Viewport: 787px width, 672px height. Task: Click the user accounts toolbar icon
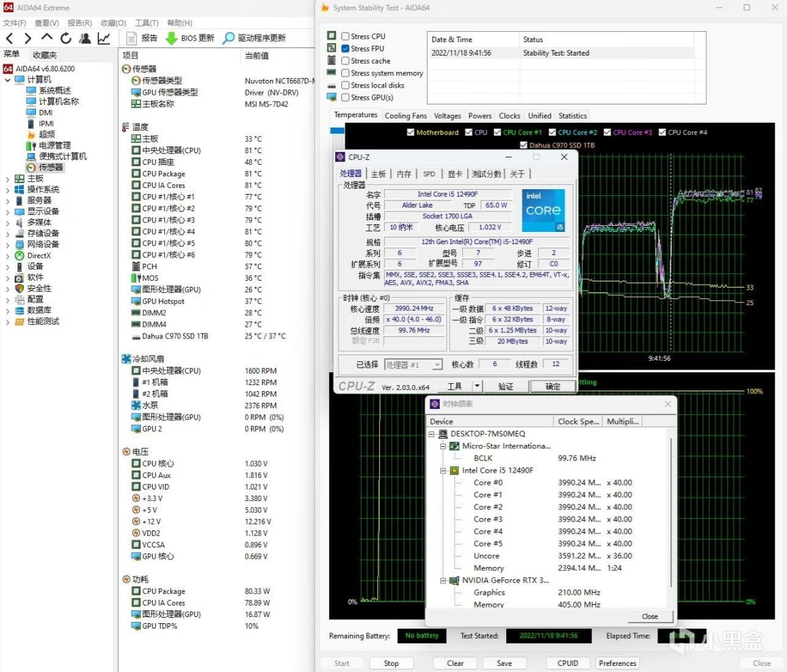[x=85, y=38]
